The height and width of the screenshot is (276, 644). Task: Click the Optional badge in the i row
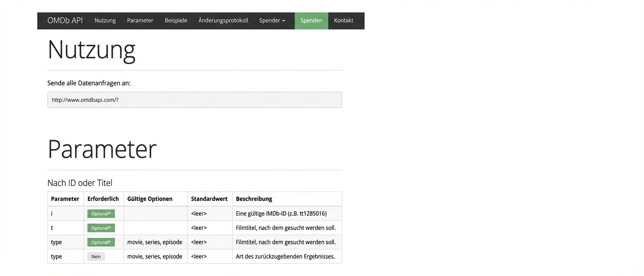tap(101, 214)
